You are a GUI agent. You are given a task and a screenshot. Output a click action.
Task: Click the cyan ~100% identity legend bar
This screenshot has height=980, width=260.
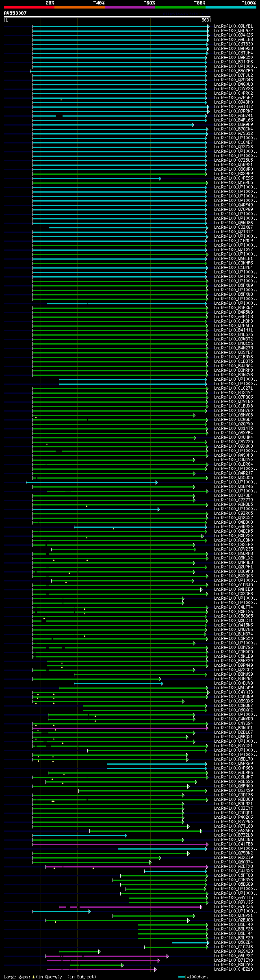point(231,7)
